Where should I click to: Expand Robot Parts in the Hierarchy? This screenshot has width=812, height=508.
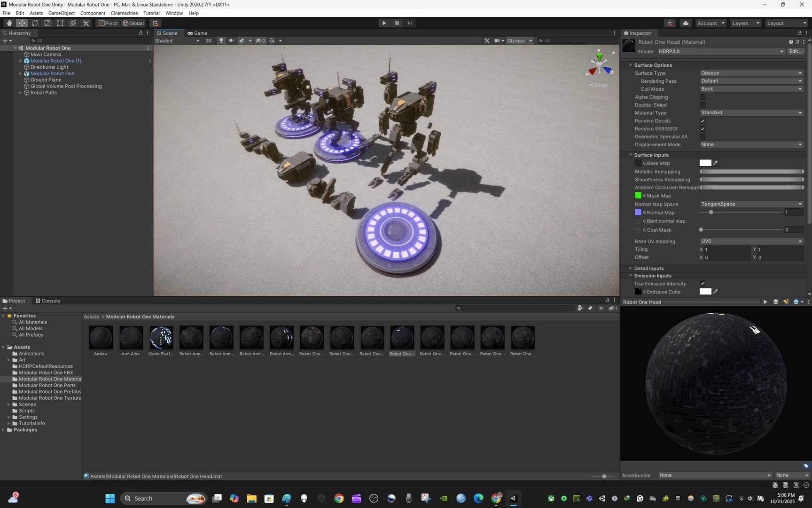[x=20, y=93]
